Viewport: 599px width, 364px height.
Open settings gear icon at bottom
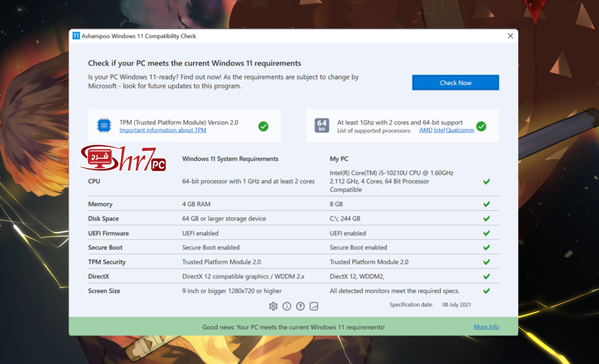click(x=273, y=306)
